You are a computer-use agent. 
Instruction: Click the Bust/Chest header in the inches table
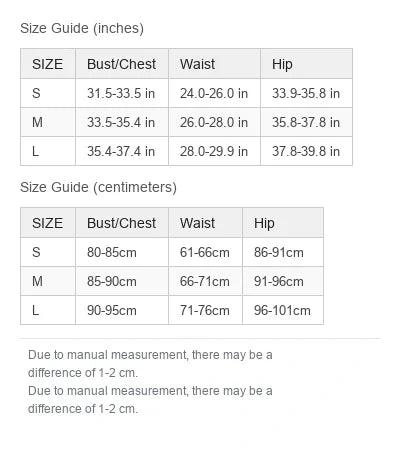coord(122,64)
